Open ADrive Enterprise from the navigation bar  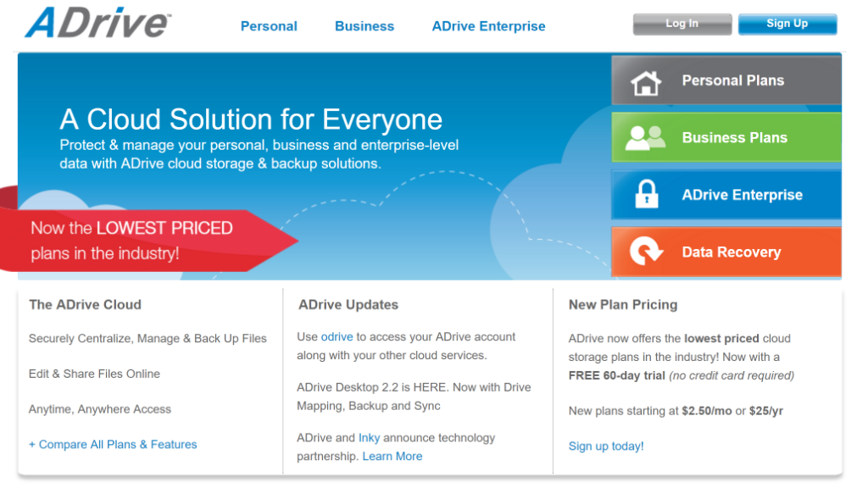pyautogui.click(x=488, y=26)
